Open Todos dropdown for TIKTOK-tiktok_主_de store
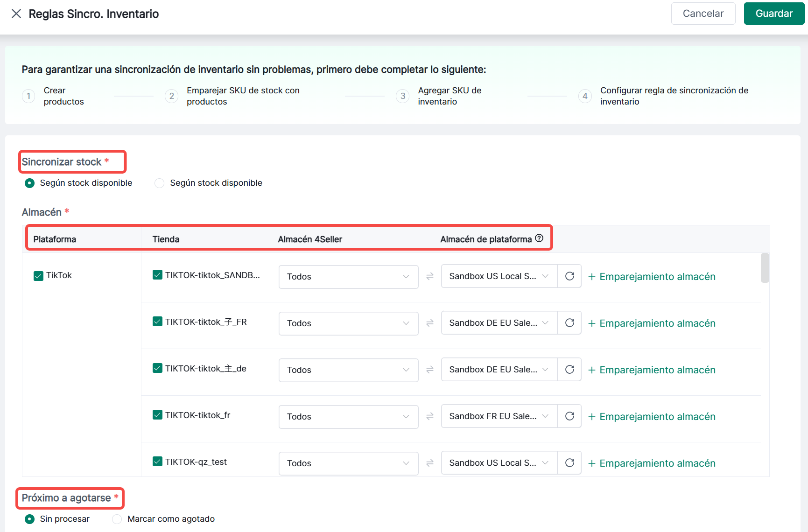The height and width of the screenshot is (532, 808). [348, 370]
